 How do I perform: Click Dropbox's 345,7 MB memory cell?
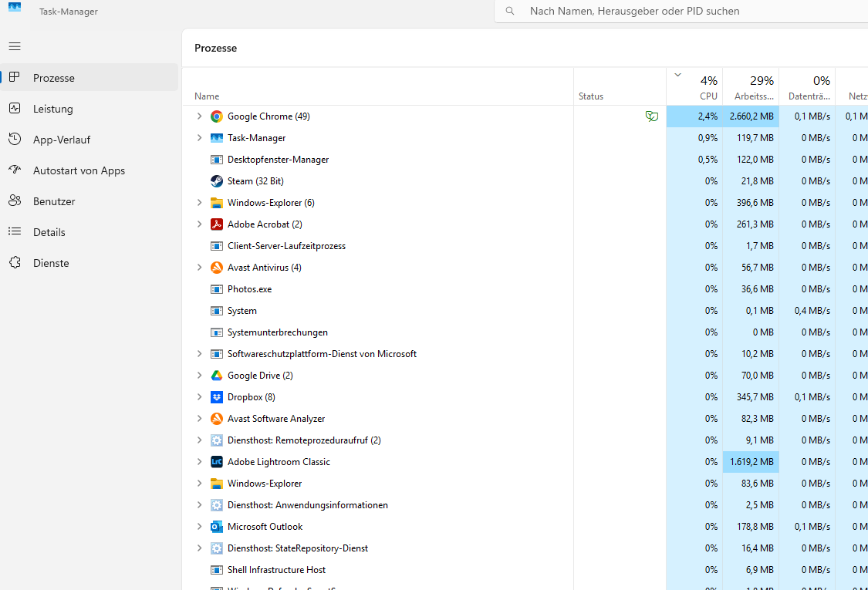751,397
